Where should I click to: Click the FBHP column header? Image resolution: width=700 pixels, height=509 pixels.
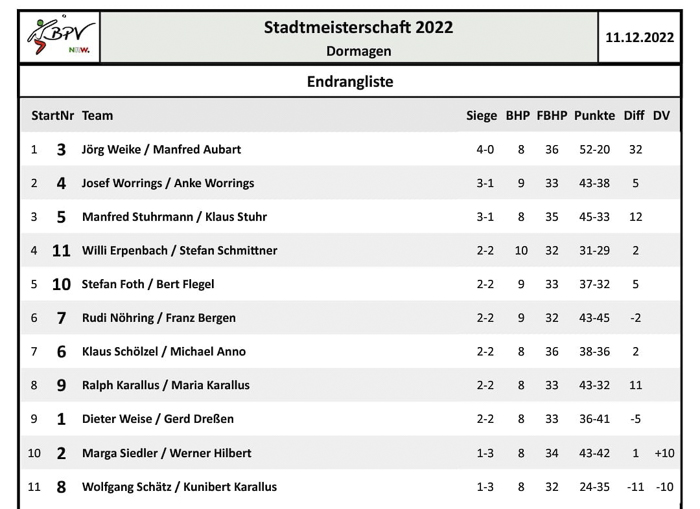click(552, 116)
